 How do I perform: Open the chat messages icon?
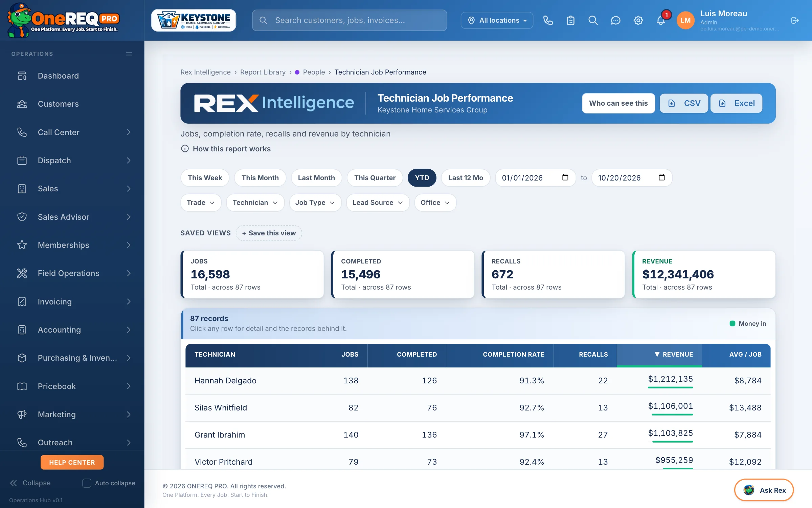click(x=615, y=20)
